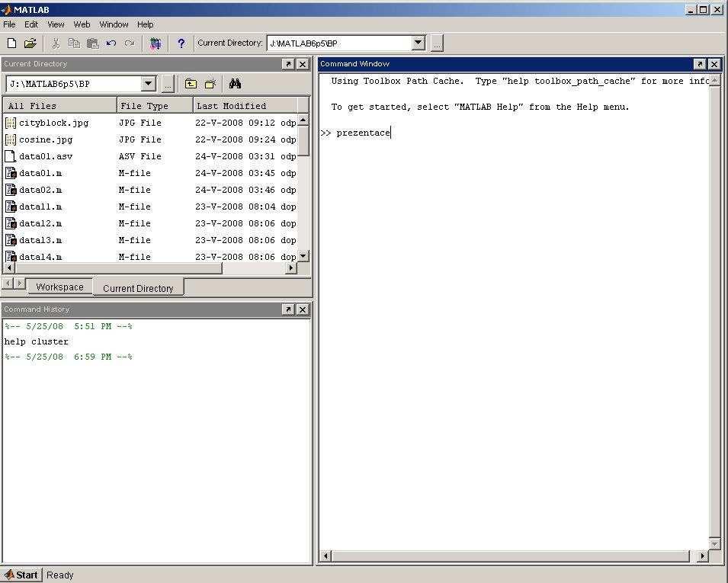
Task: Click Command Window scroll right arrow
Action: click(x=703, y=556)
